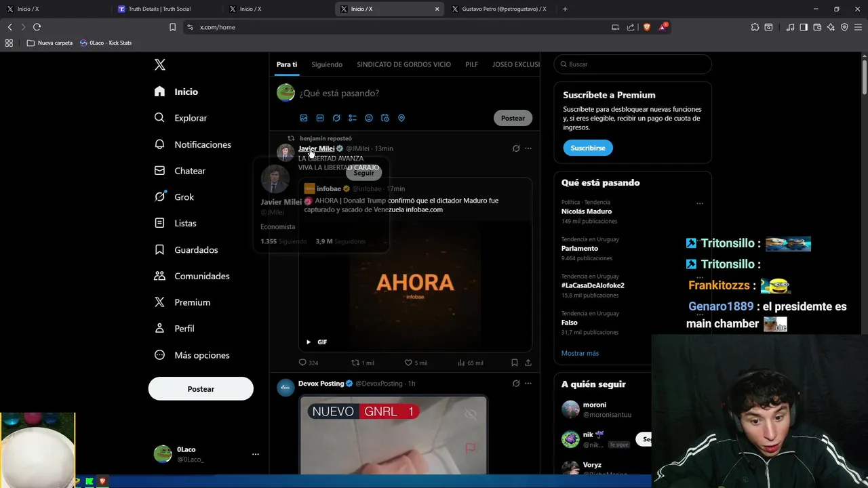This screenshot has width=868, height=488.
Task: Tag a location in the post
Action: pos(401,118)
